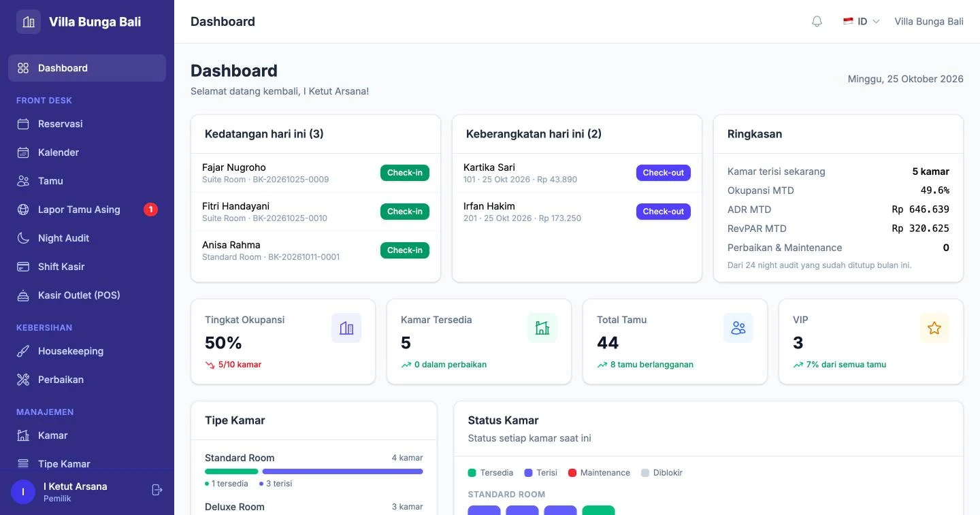Click the VIP star icon
The width and height of the screenshot is (980, 515).
pyautogui.click(x=934, y=328)
